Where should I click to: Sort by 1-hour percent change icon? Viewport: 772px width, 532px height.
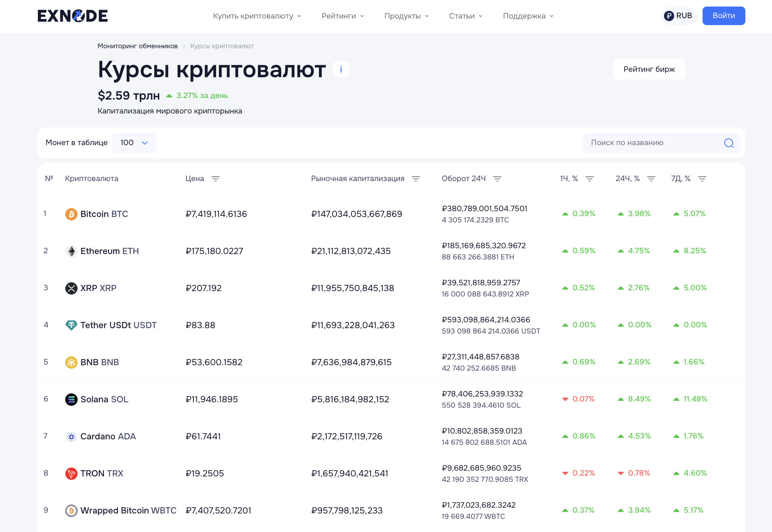tap(589, 179)
